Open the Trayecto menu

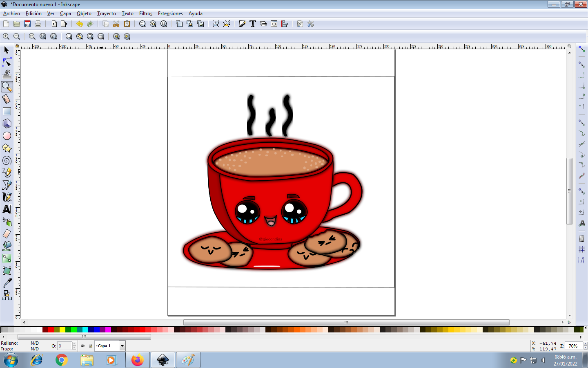[107, 13]
